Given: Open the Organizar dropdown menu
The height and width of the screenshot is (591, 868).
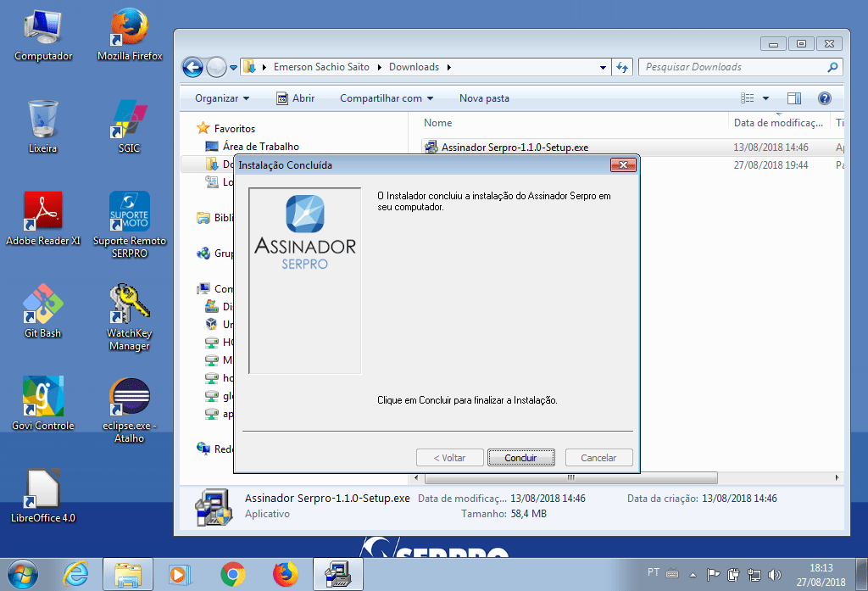Looking at the screenshot, I should (x=221, y=98).
